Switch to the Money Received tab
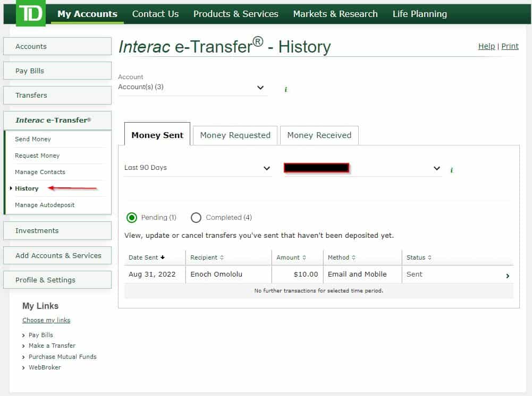532x396 pixels. [x=319, y=135]
